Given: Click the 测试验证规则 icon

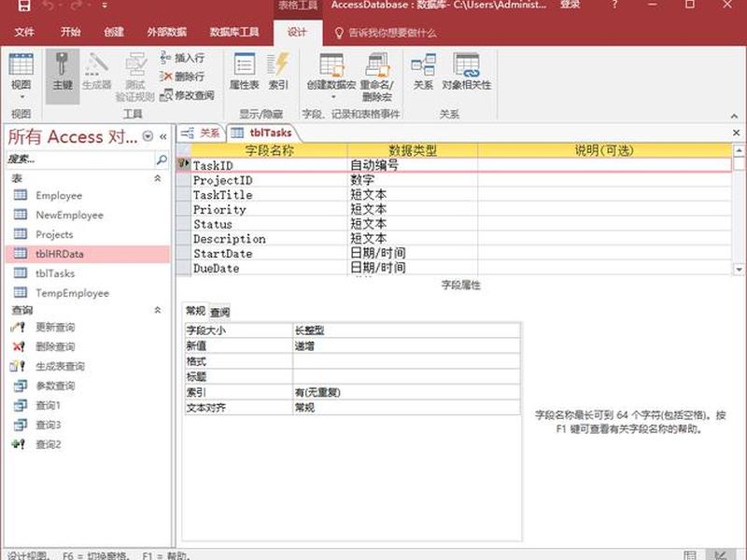Looking at the screenshot, I should click(x=135, y=77).
